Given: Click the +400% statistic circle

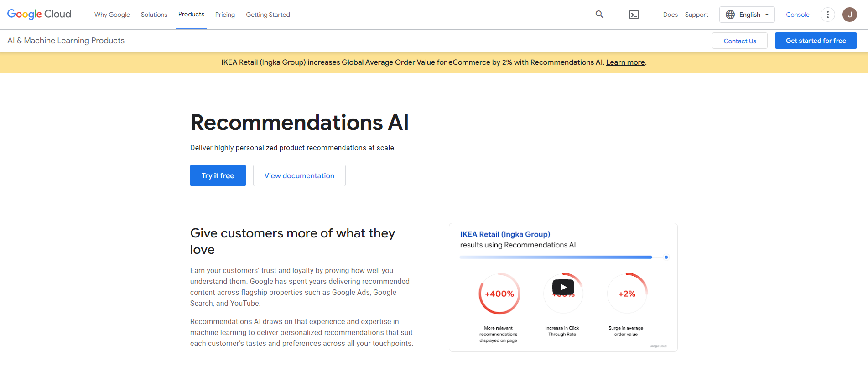Looking at the screenshot, I should [x=499, y=294].
